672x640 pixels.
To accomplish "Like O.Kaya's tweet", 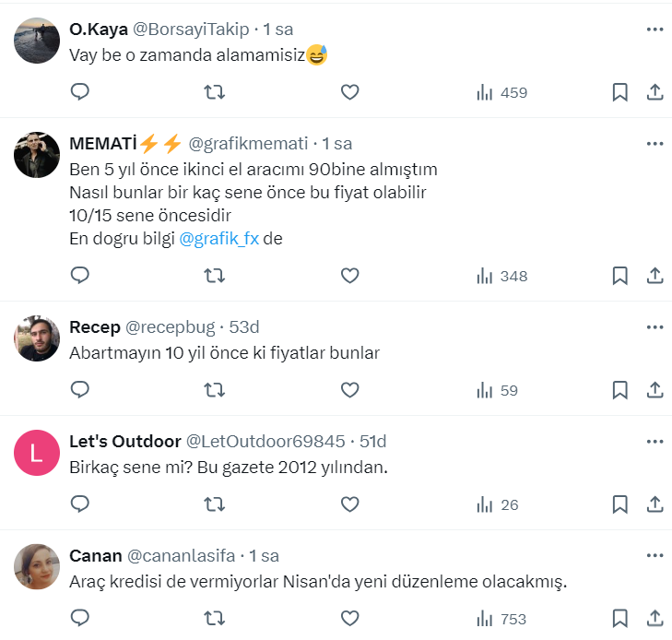I will coord(349,92).
